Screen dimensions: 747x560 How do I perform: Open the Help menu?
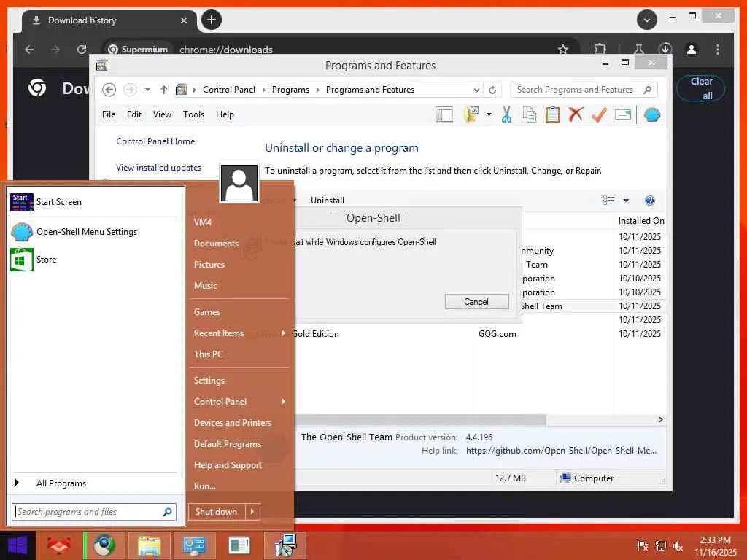tap(225, 114)
